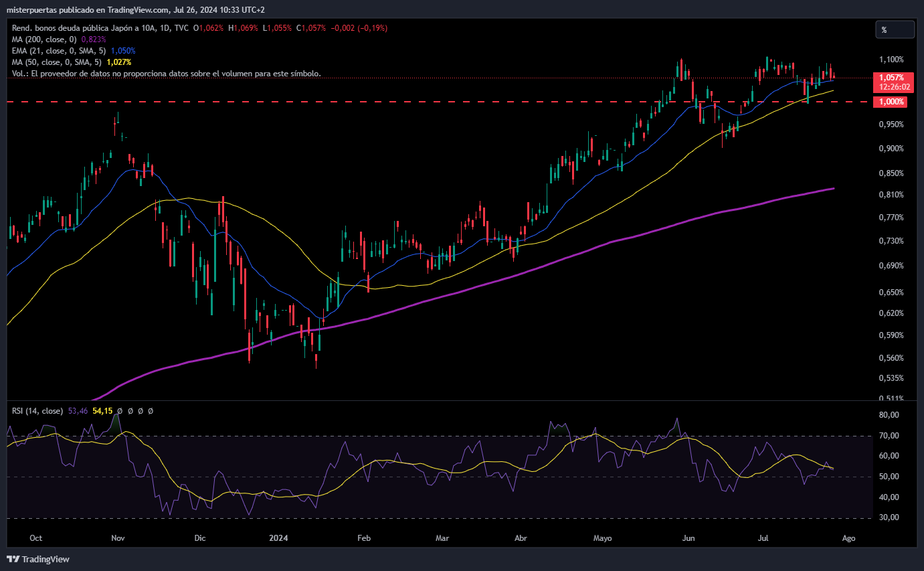924x571 pixels.
Task: Click the misterpuertas published header text
Action: point(137,10)
